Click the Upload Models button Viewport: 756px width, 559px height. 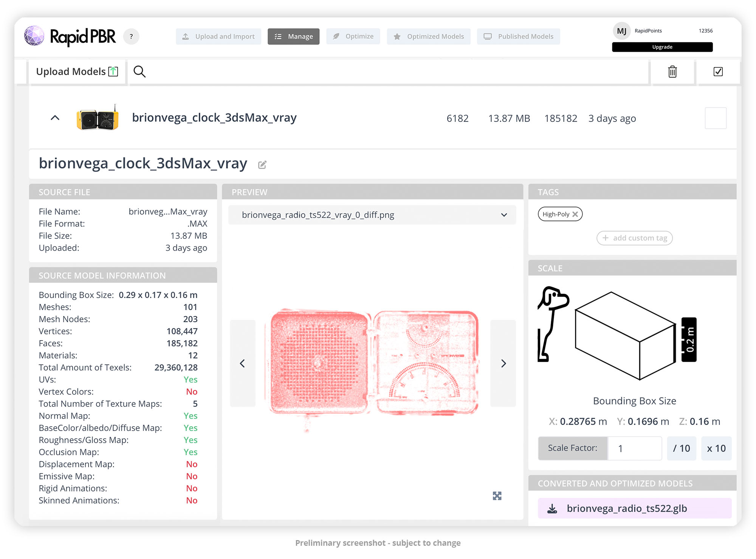pyautogui.click(x=77, y=71)
